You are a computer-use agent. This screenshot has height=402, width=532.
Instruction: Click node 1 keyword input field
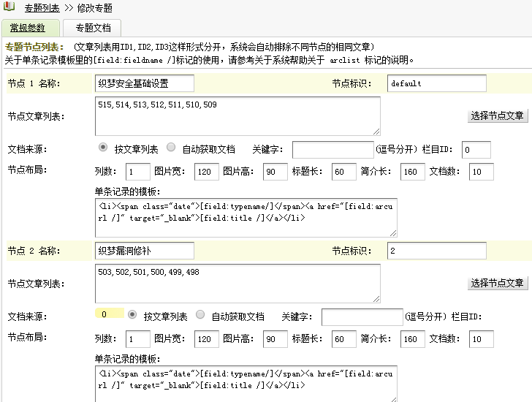tap(332, 150)
